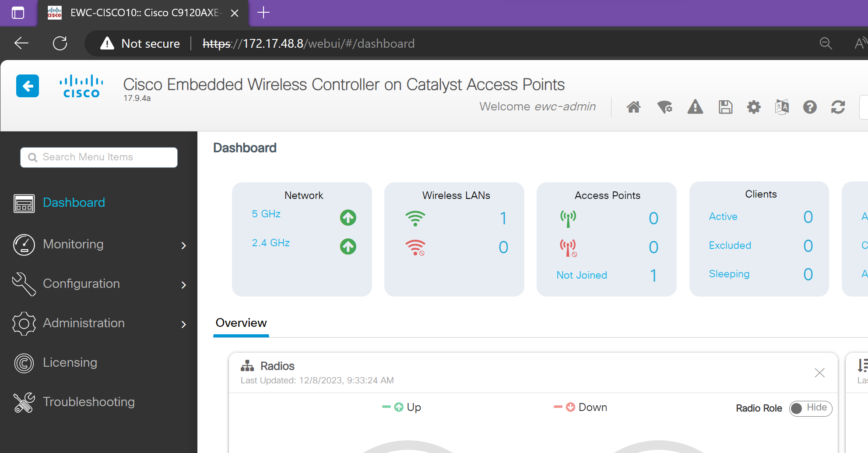868x453 pixels.
Task: Click the Licensing copyright icon
Action: [x=24, y=363]
